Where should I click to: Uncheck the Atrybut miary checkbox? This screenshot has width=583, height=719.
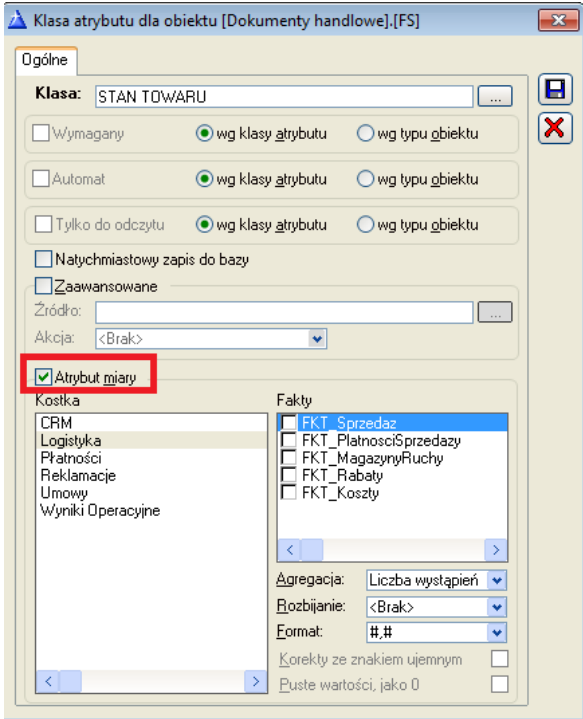click(x=43, y=377)
